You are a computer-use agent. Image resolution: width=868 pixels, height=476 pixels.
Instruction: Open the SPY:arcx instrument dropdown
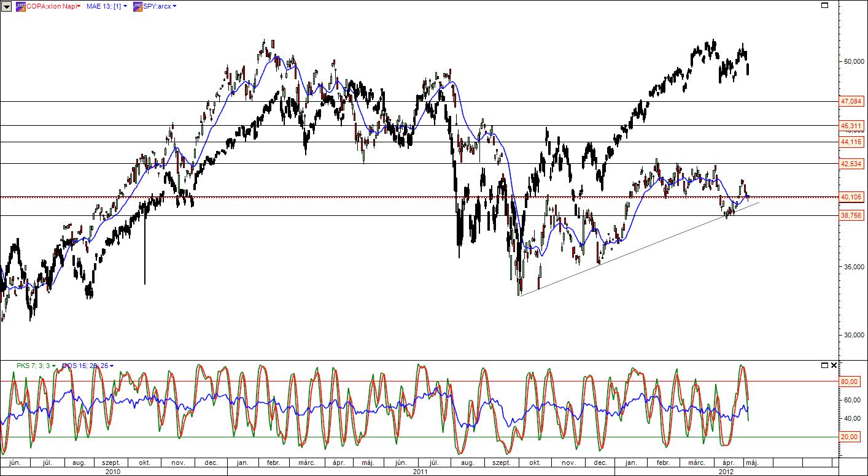pyautogui.click(x=160, y=6)
